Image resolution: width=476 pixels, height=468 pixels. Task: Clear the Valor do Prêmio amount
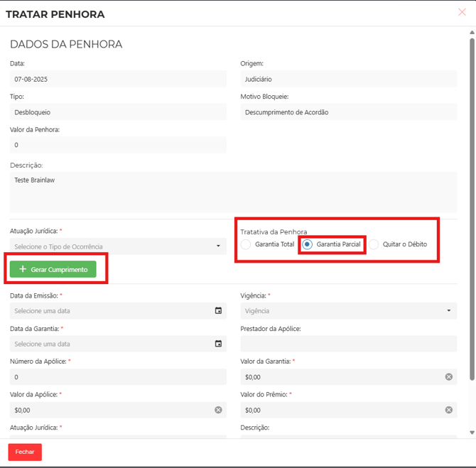tap(448, 410)
